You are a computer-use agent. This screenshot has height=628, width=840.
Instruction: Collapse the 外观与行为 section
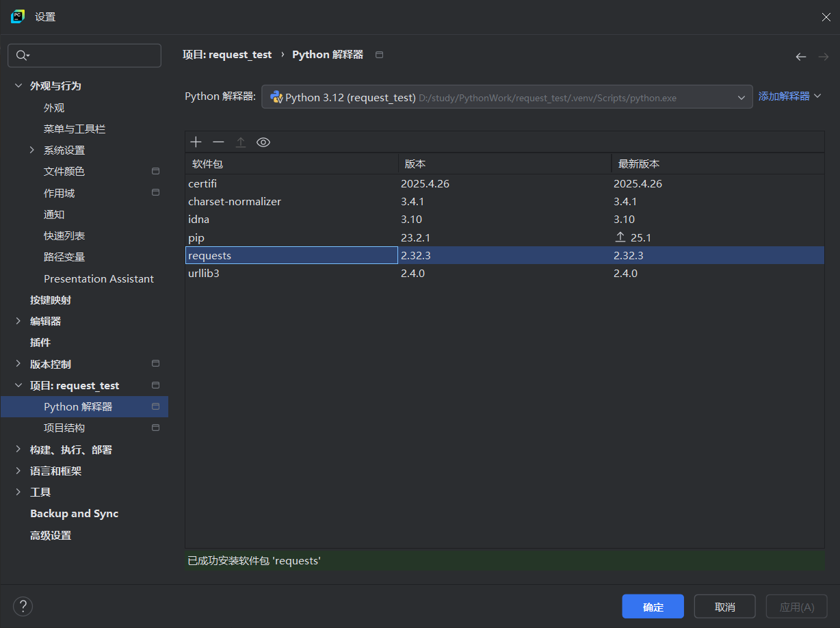(x=18, y=86)
